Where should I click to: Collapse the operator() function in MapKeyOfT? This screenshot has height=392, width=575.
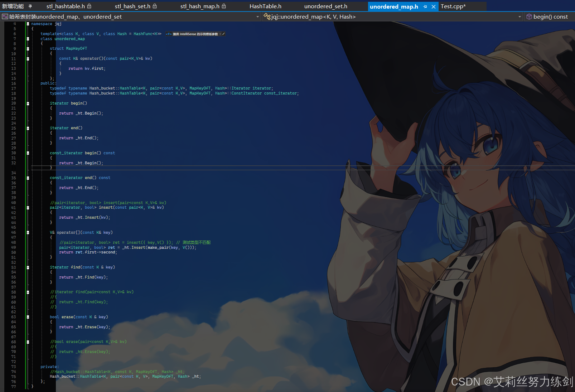[x=28, y=59]
